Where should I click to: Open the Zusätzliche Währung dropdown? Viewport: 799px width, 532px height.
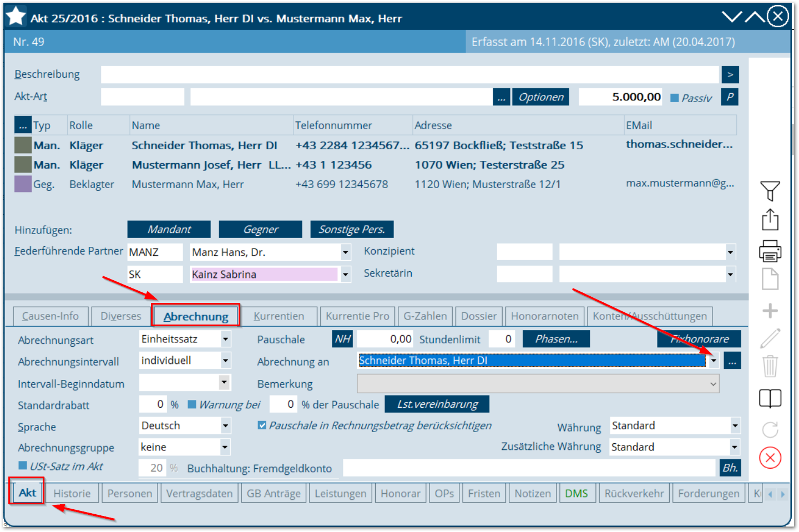(x=735, y=447)
